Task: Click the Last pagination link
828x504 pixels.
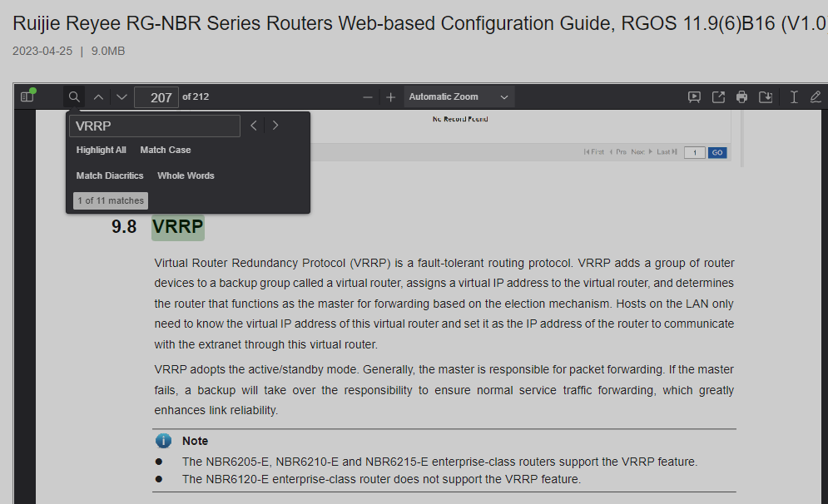Action: coord(667,152)
